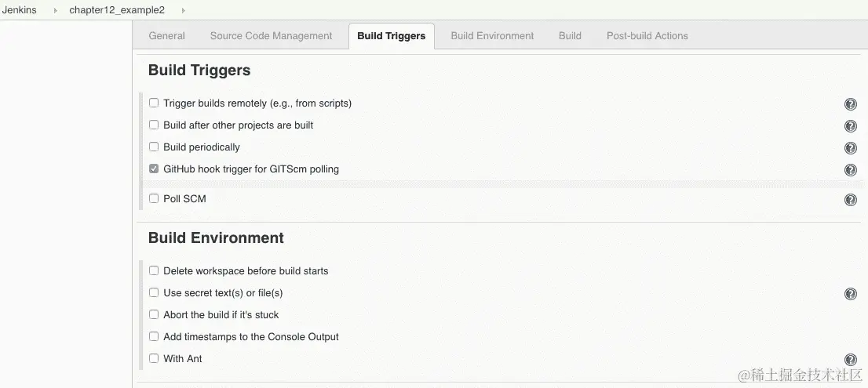Go to the General tab
This screenshot has width=868, height=388.
[167, 36]
